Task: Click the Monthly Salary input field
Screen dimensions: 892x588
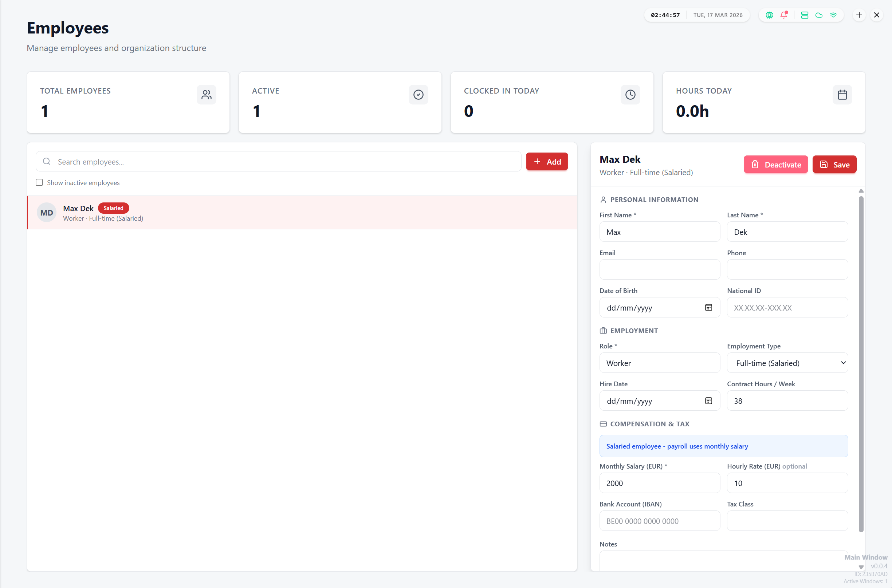Action: (x=659, y=483)
